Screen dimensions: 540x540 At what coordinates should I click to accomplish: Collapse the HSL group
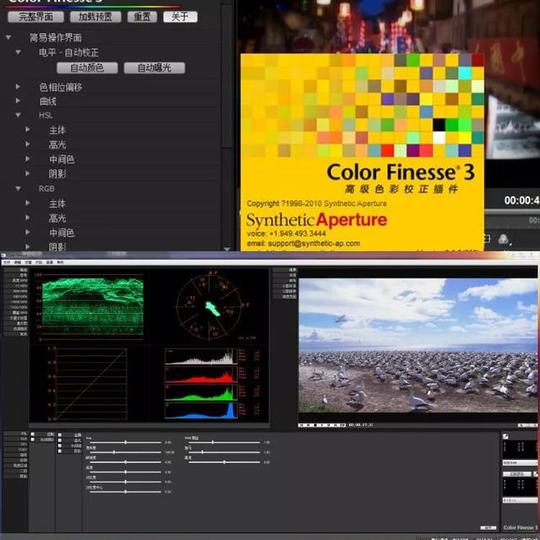pyautogui.click(x=18, y=115)
